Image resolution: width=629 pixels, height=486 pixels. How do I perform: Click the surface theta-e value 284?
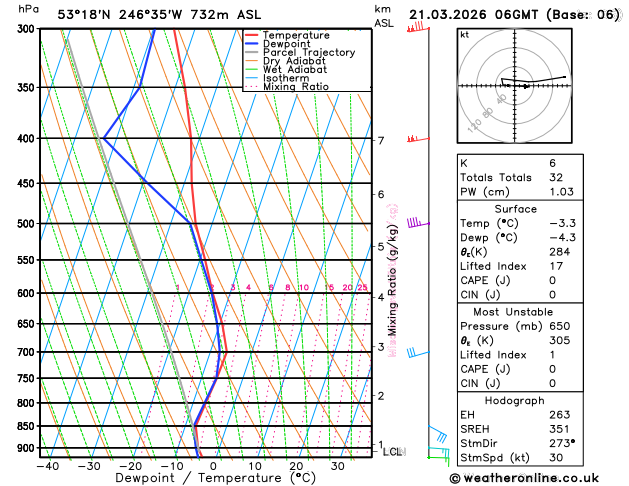coord(560,252)
